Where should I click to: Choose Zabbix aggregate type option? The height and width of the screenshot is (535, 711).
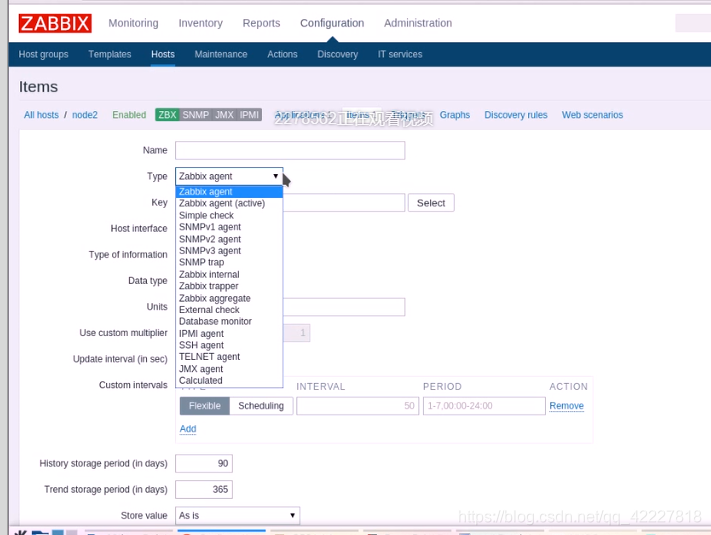coord(229,298)
